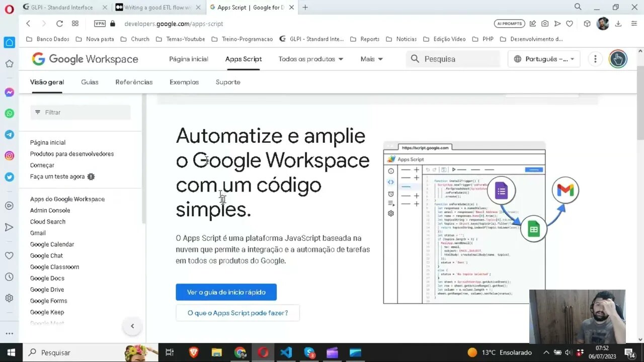Open weather widget 13°C Ensolarado
The height and width of the screenshot is (362, 644).
[x=499, y=352]
